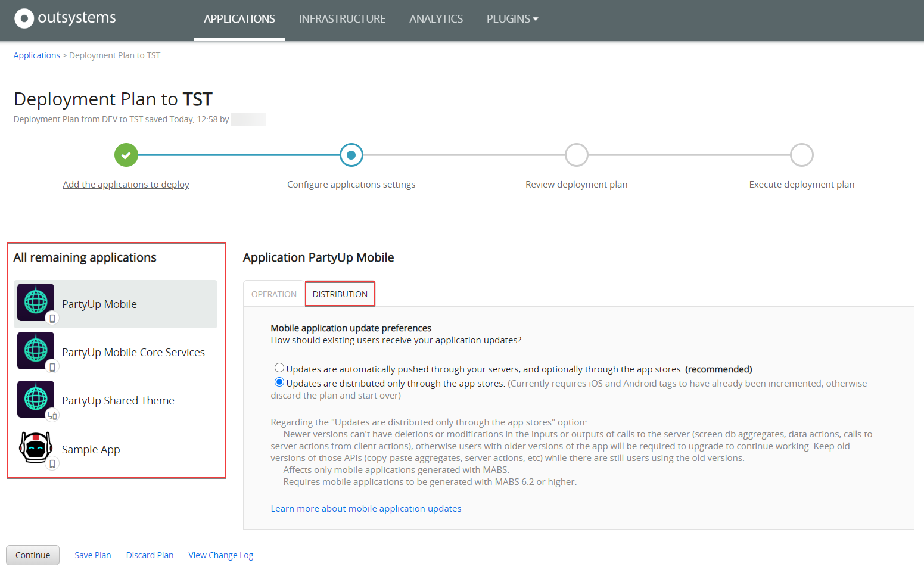Click the Execute deployment plan step label
Image resolution: width=924 pixels, height=579 pixels.
tap(802, 185)
